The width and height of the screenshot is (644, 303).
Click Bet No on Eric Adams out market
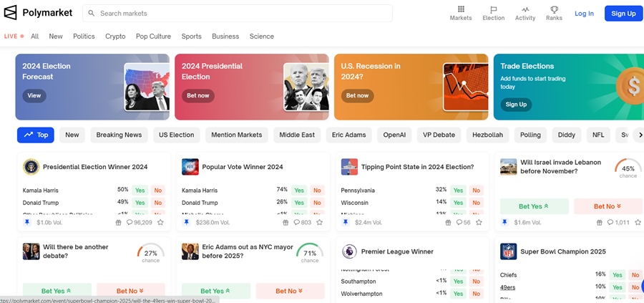coord(290,291)
